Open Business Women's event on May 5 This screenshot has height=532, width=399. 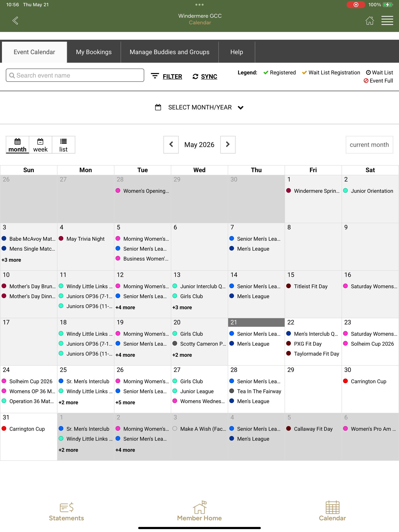coord(142,259)
